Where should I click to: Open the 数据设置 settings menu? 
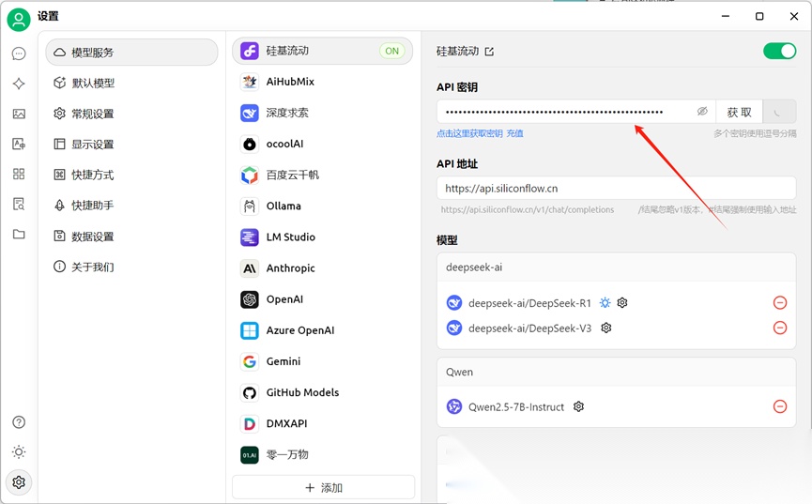coord(131,237)
